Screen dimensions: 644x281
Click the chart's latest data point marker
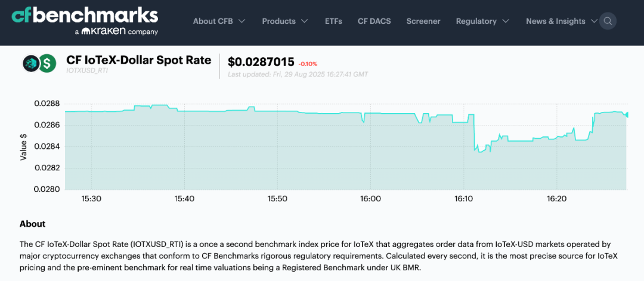point(627,114)
